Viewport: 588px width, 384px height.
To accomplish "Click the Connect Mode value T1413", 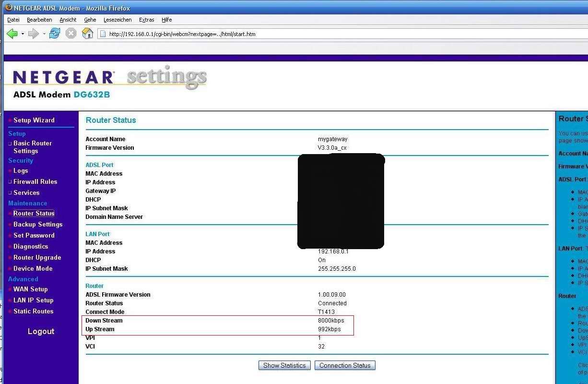I will tap(327, 312).
